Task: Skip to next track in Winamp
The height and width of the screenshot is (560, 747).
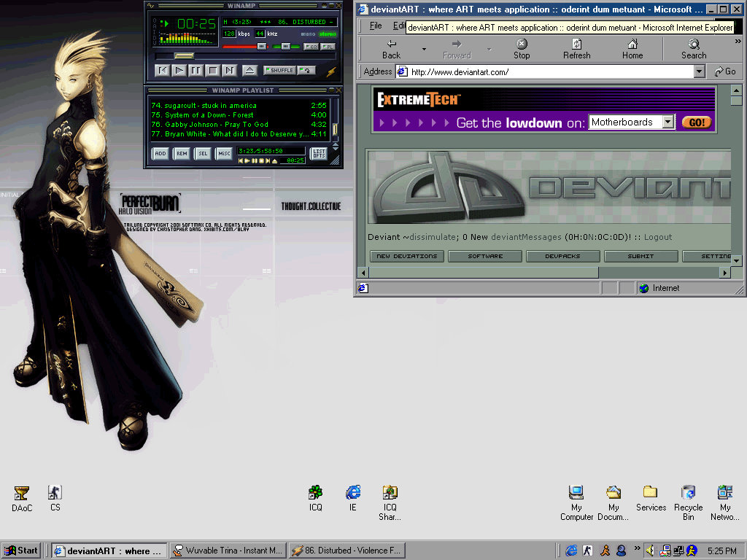Action: [229, 71]
